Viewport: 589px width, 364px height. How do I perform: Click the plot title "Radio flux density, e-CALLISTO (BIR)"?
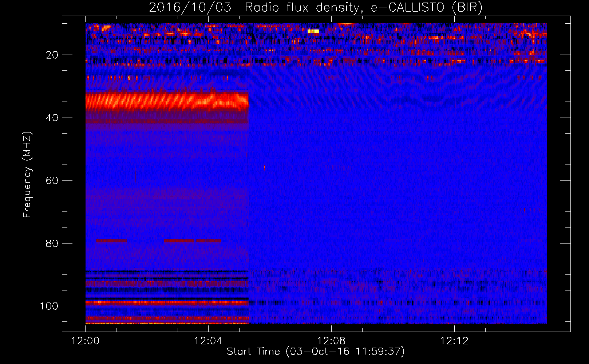point(363,8)
